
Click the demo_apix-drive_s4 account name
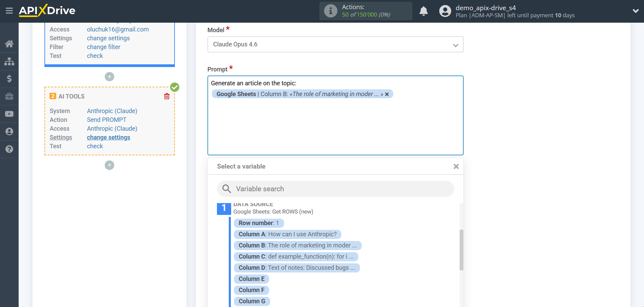pos(485,8)
